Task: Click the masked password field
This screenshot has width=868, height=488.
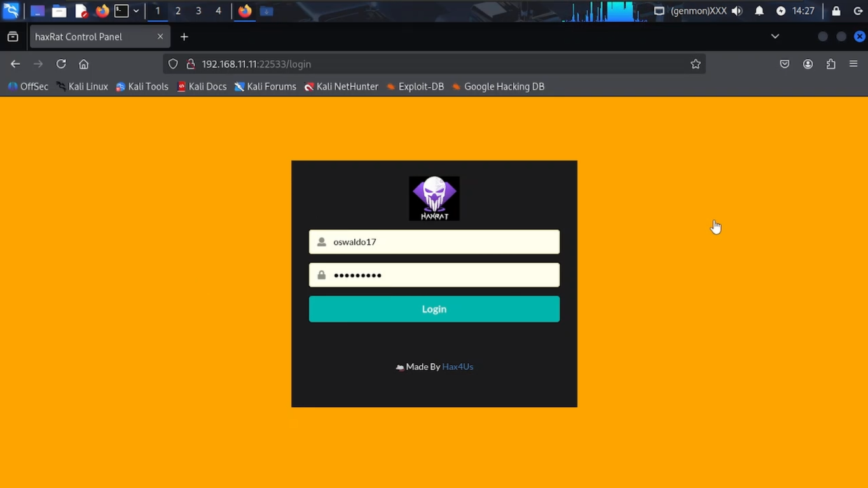Action: [x=434, y=275]
